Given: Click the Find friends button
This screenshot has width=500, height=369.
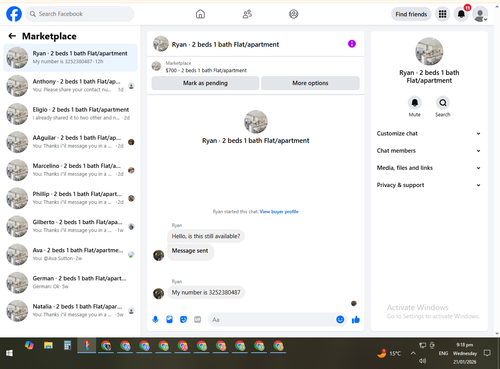Looking at the screenshot, I should click(411, 14).
